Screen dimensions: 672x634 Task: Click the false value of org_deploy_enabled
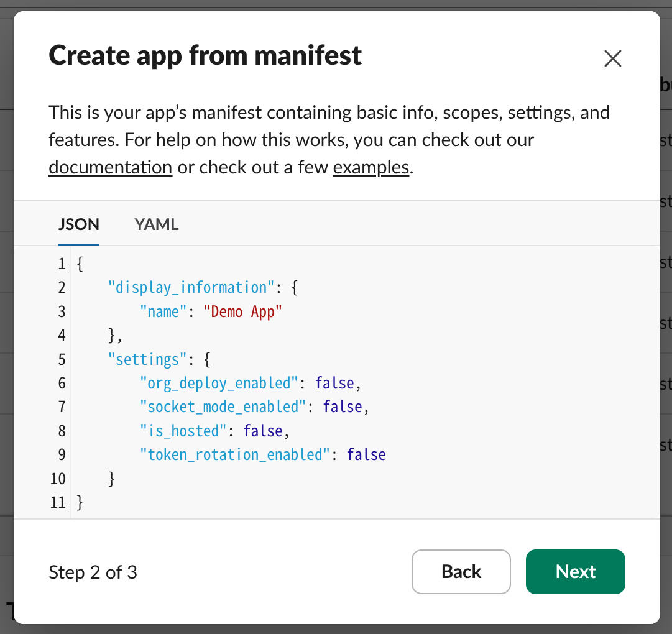tap(334, 383)
